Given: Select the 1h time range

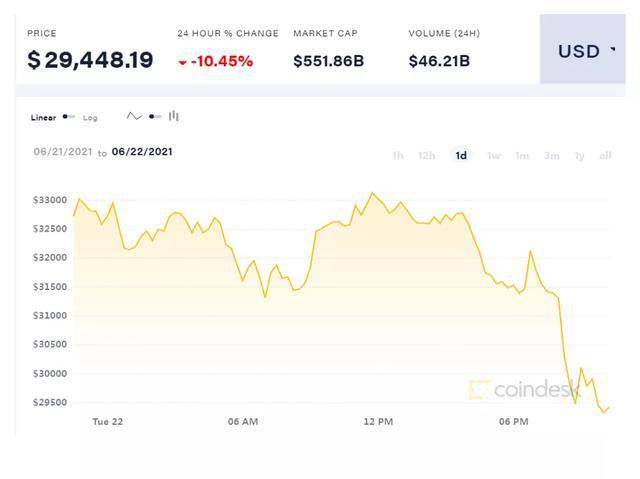Looking at the screenshot, I should (398, 155).
